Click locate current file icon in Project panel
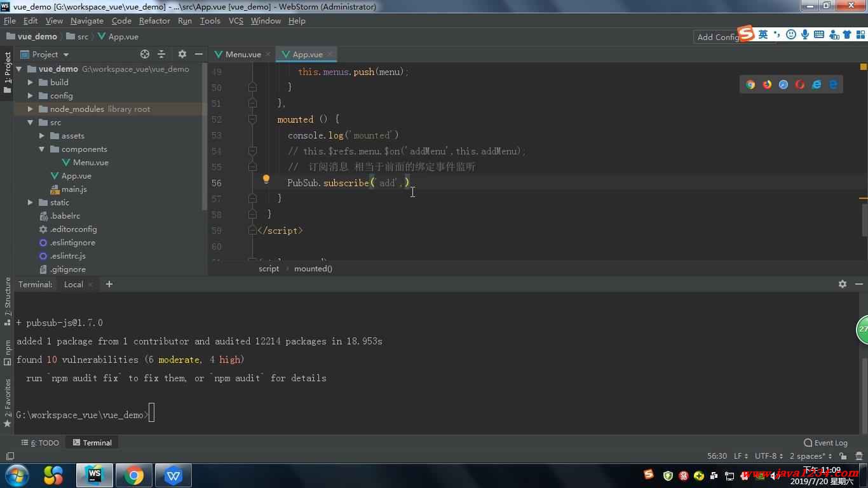The height and width of the screenshot is (488, 868). [x=145, y=54]
